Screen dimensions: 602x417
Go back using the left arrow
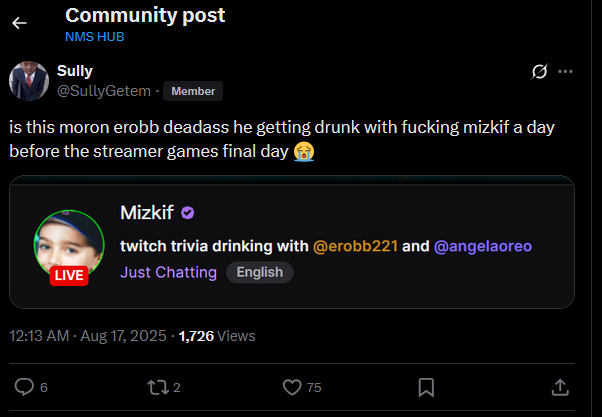[19, 23]
